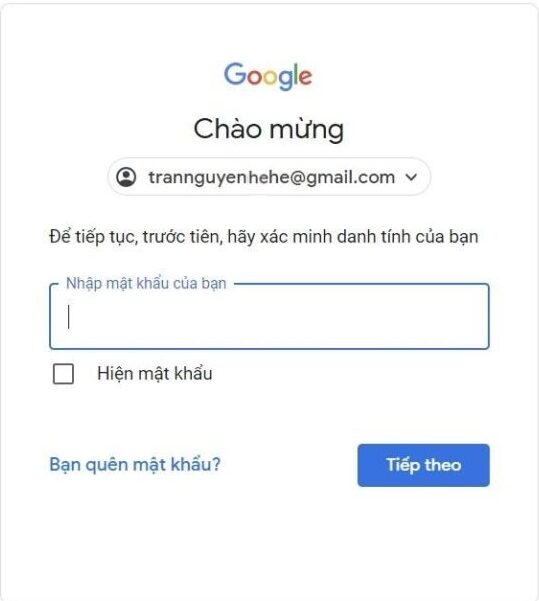
Task: Click the user avatar icon beside the email
Action: click(126, 177)
